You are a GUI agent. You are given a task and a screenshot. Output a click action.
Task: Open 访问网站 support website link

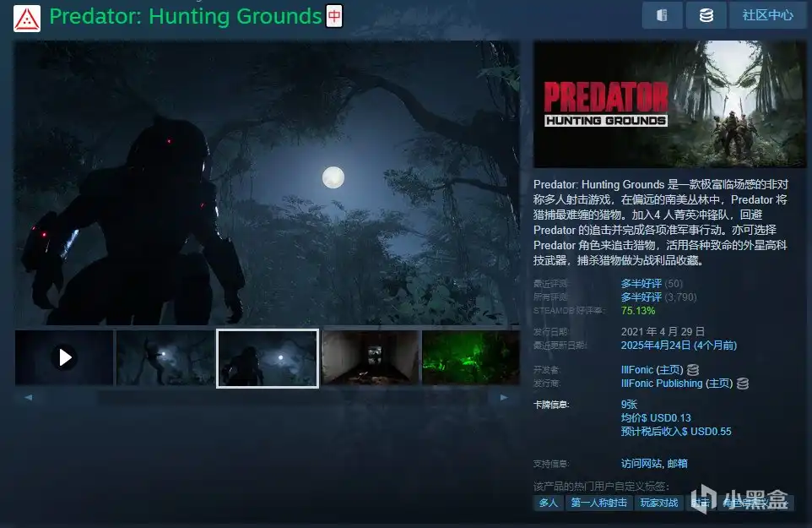(x=641, y=463)
